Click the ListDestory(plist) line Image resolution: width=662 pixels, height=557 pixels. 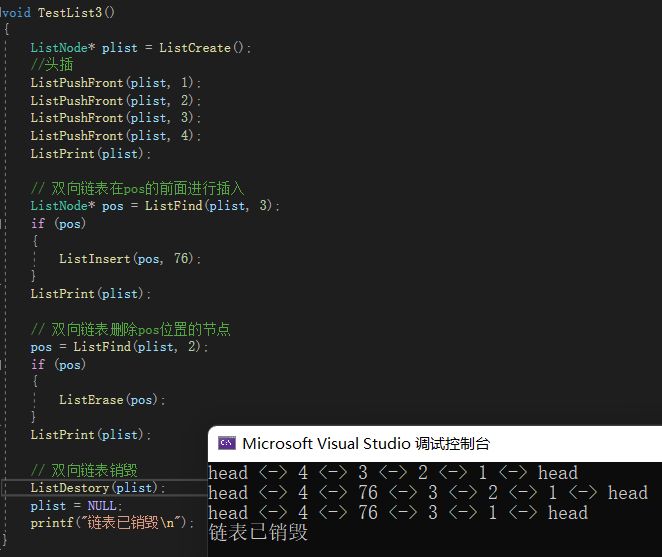point(98,488)
